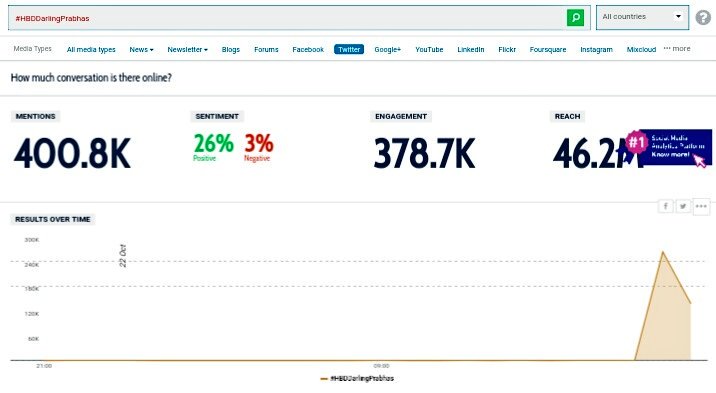
Task: Switch to Blogs media type
Action: pos(231,49)
